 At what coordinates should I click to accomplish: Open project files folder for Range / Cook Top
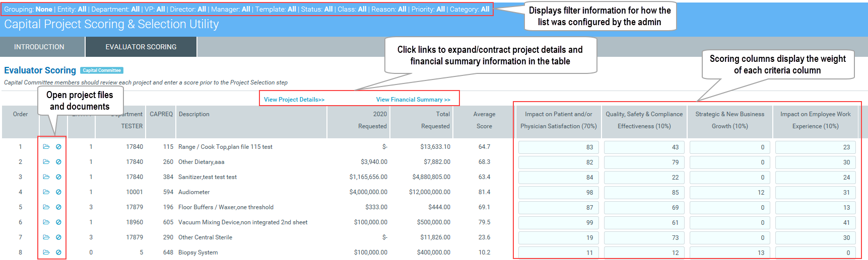point(46,147)
